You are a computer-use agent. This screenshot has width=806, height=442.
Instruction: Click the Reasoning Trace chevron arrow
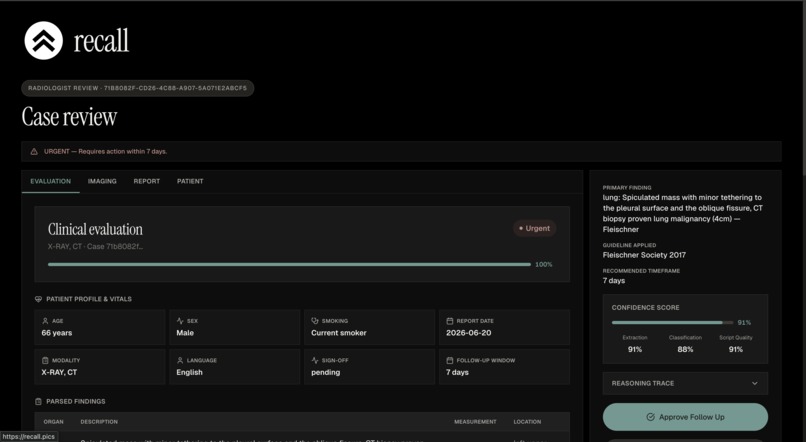click(x=755, y=383)
